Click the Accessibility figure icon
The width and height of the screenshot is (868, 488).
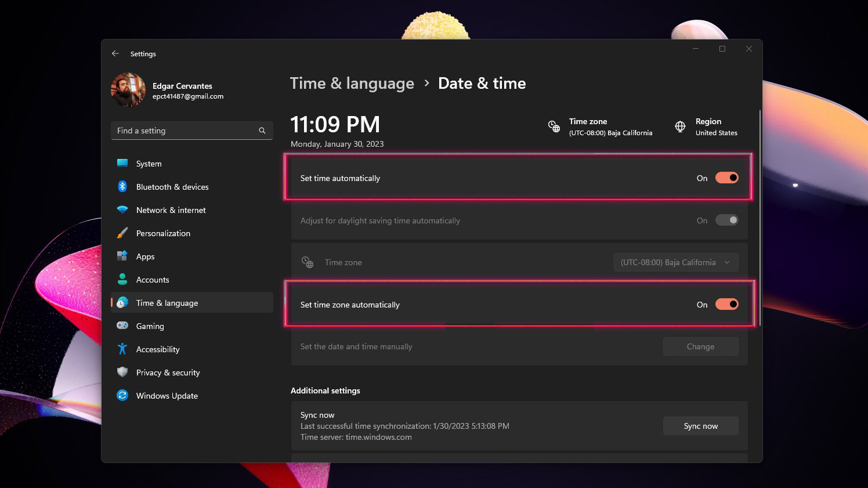pos(122,349)
